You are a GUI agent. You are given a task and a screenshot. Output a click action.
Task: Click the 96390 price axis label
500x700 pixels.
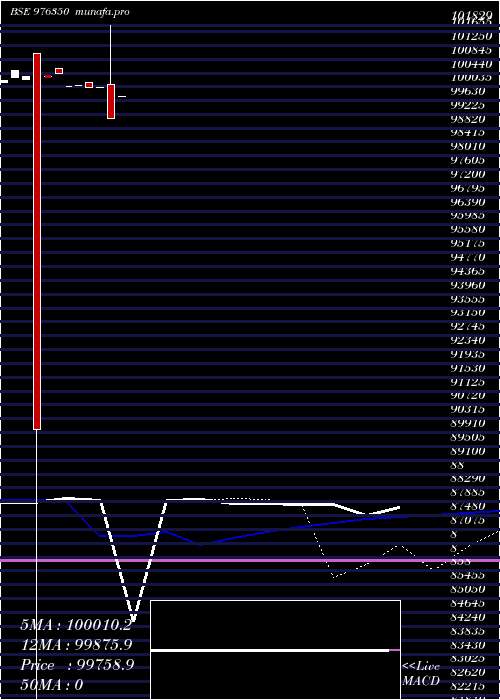(468, 202)
